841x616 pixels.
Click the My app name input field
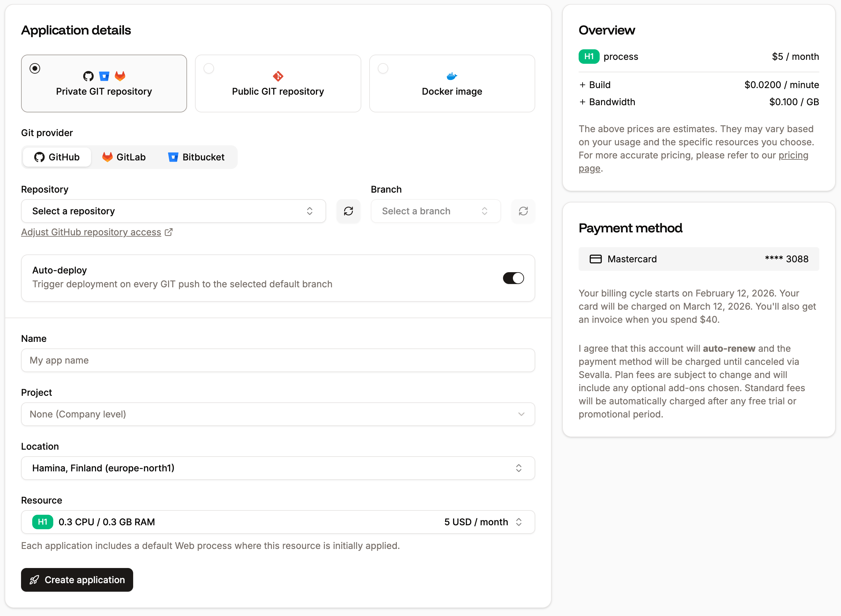point(278,360)
